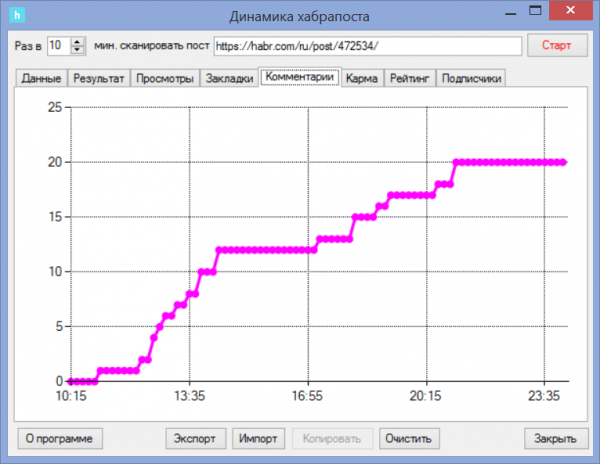Maximize the Динамика хабрапоста window

(x=537, y=12)
